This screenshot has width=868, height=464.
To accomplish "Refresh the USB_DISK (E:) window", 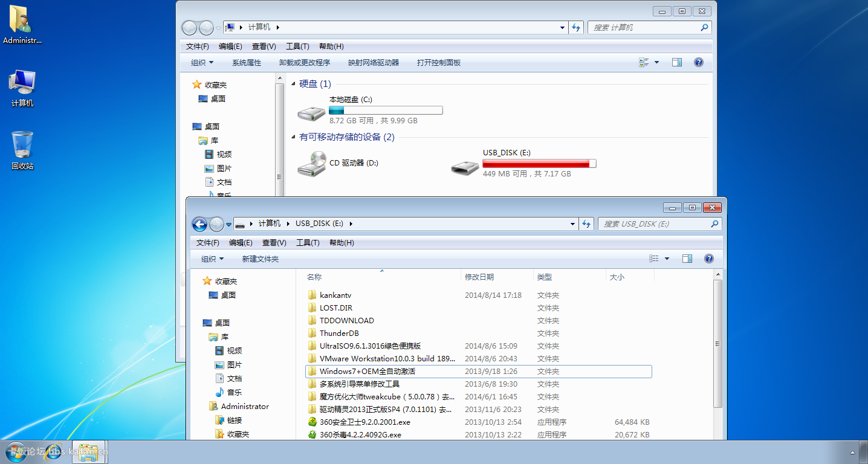I will 586,224.
